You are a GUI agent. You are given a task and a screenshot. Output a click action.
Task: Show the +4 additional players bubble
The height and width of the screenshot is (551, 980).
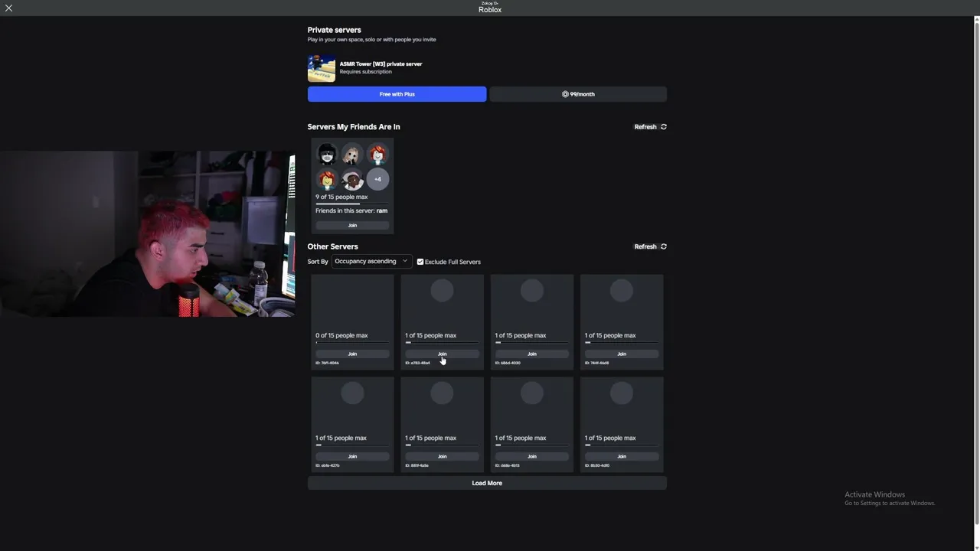pyautogui.click(x=377, y=179)
